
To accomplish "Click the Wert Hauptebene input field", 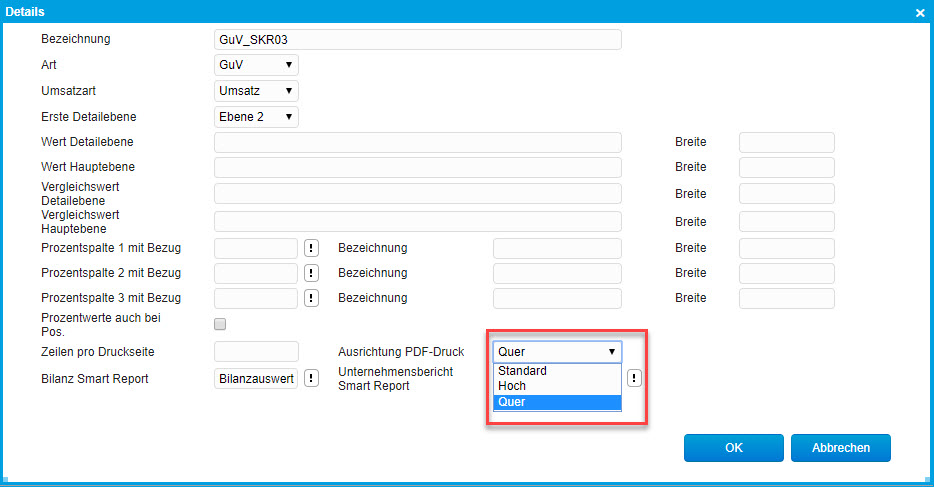I will 418,167.
